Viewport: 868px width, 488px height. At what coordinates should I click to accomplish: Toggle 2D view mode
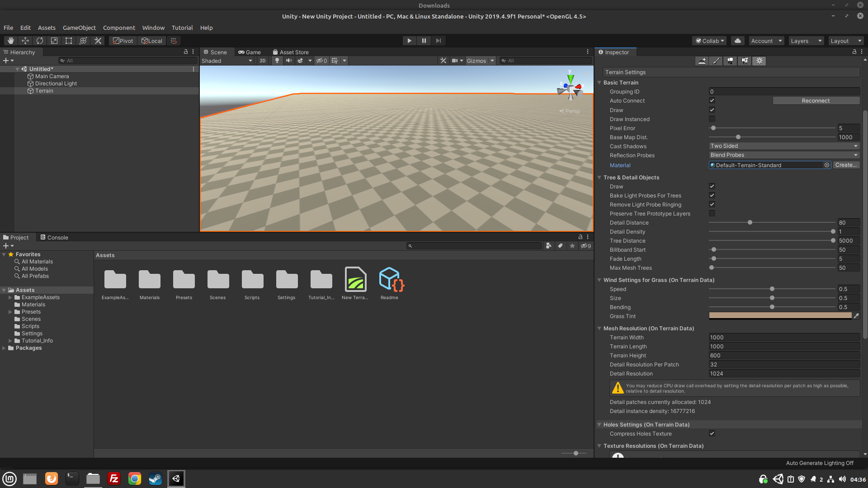263,61
